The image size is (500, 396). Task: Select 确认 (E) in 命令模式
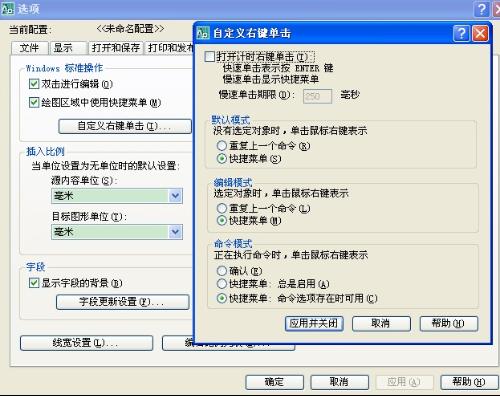coord(222,271)
